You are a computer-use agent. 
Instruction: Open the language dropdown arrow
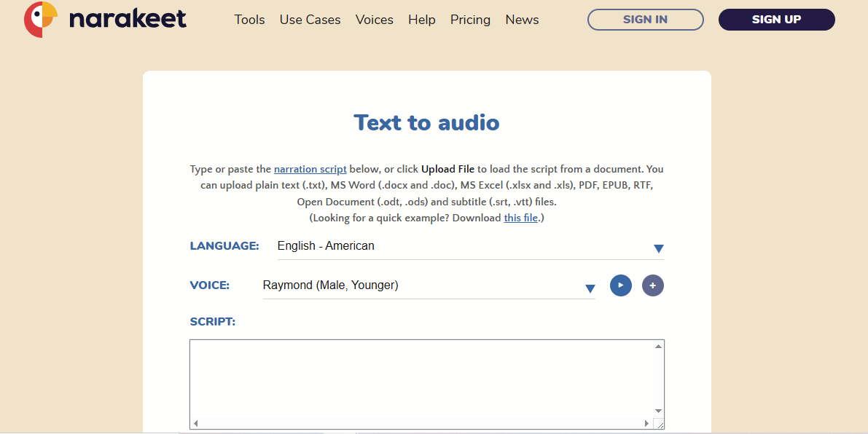(658, 248)
